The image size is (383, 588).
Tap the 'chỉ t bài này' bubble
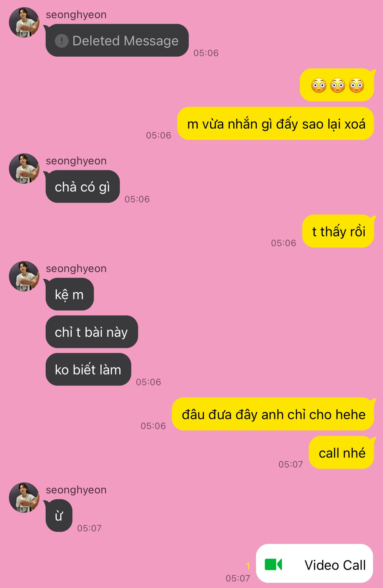[x=92, y=332]
